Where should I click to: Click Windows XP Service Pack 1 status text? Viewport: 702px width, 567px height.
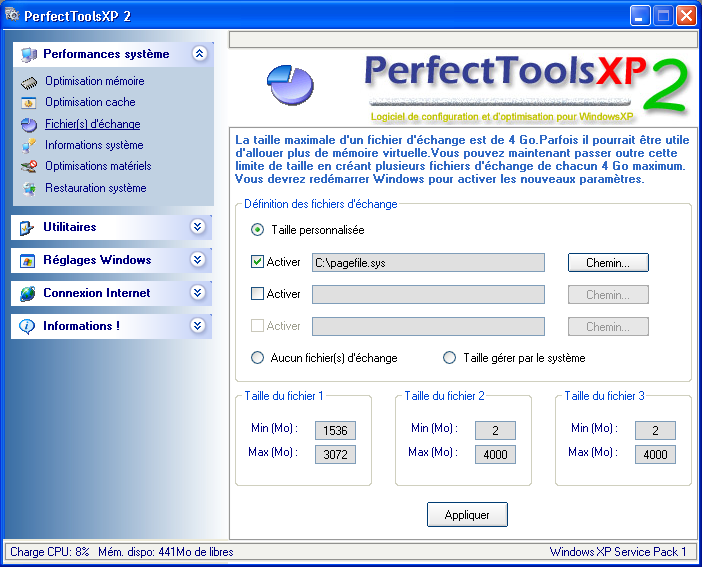[618, 552]
